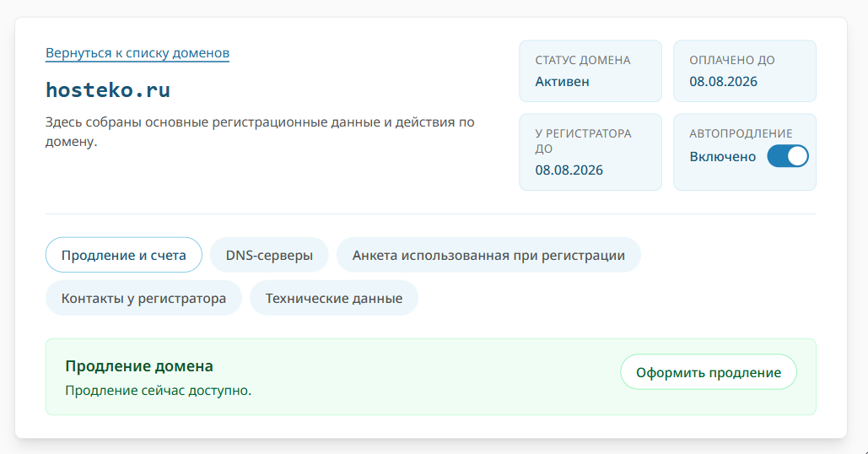The image size is (868, 454).
Task: Click the 'Статус домена' card label
Action: click(x=582, y=60)
